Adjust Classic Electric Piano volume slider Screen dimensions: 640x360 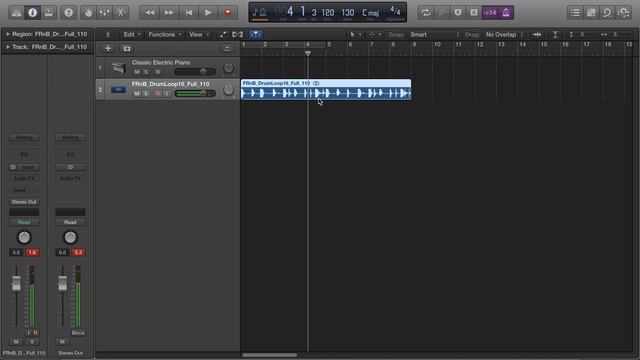click(195, 72)
